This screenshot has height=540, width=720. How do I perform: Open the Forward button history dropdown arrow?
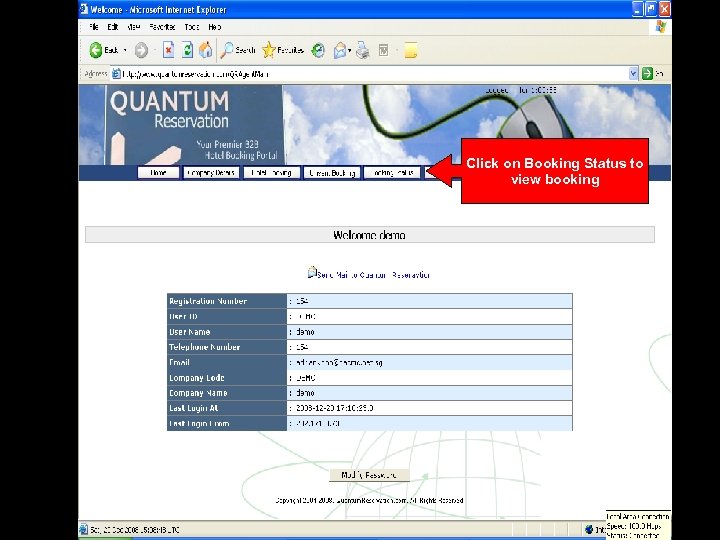coord(155,50)
